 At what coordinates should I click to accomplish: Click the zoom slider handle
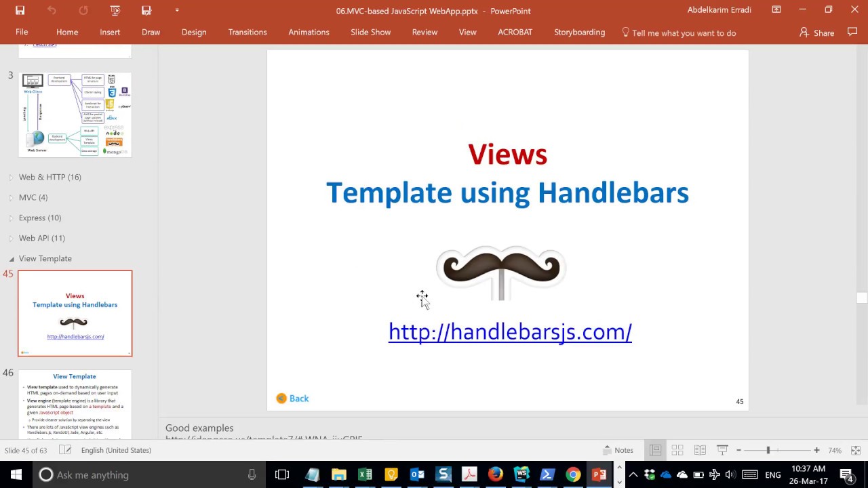pos(768,450)
